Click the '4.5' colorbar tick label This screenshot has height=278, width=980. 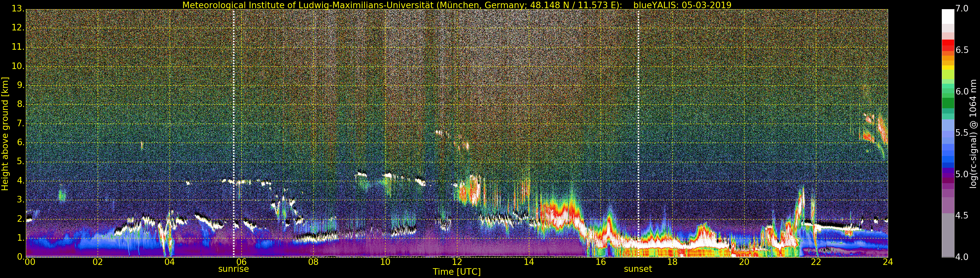pyautogui.click(x=962, y=216)
